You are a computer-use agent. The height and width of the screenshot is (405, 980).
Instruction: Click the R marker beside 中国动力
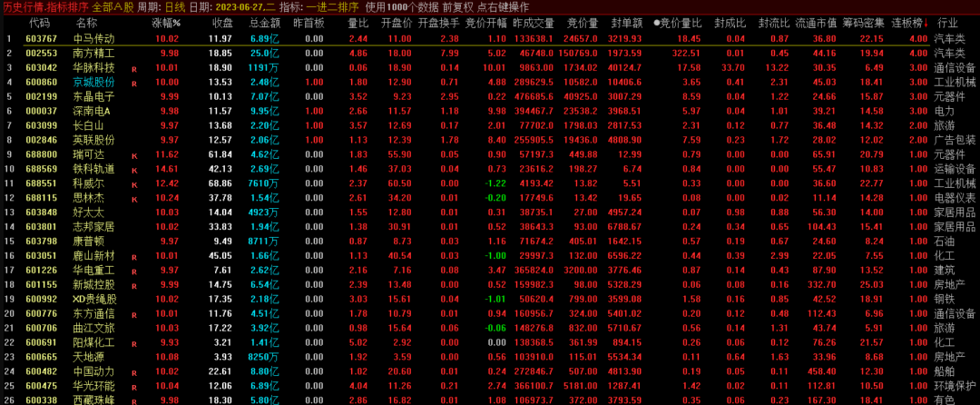(x=133, y=372)
